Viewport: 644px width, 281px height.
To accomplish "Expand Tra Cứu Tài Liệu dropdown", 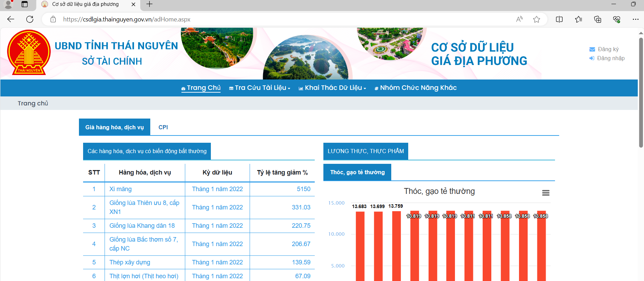I will (260, 88).
